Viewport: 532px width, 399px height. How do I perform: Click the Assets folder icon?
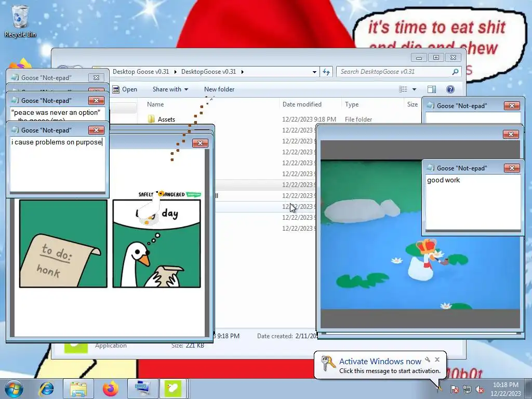[151, 119]
